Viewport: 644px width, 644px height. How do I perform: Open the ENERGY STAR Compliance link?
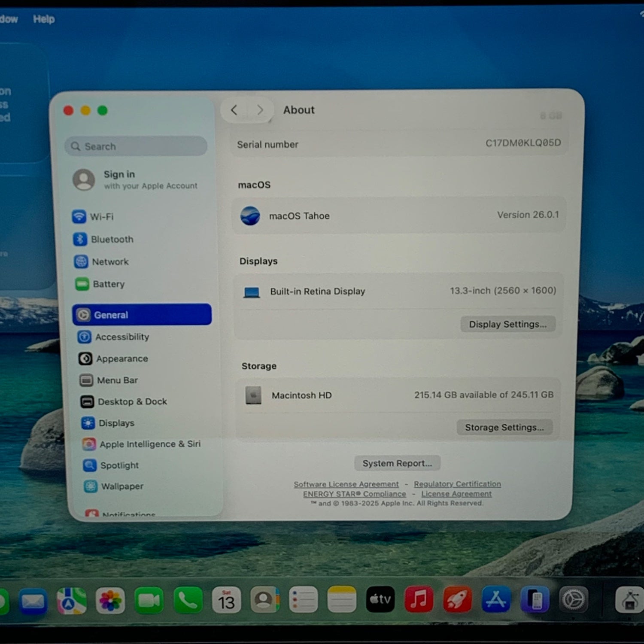point(355,494)
